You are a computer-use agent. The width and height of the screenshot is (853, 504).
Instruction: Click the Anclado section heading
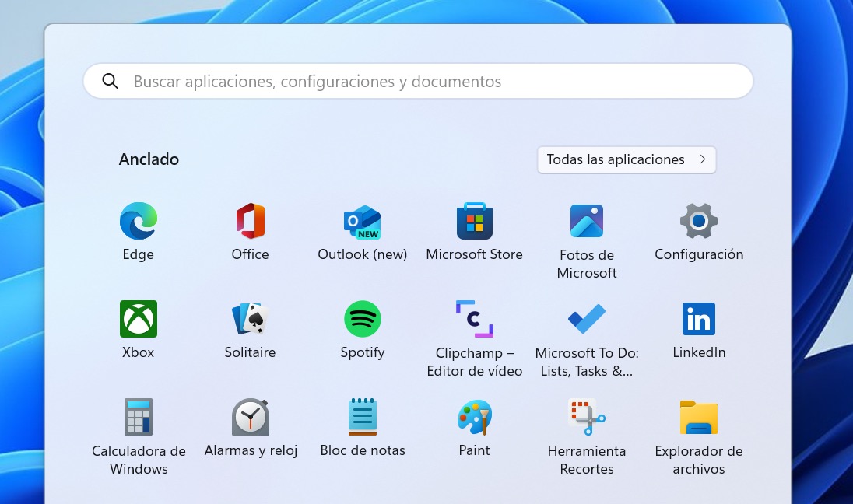pyautogui.click(x=149, y=159)
